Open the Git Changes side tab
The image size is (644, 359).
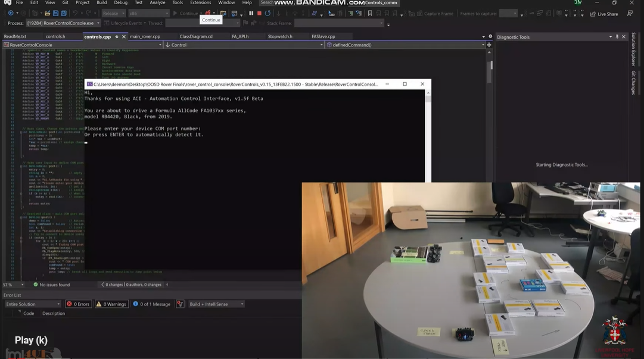click(633, 83)
